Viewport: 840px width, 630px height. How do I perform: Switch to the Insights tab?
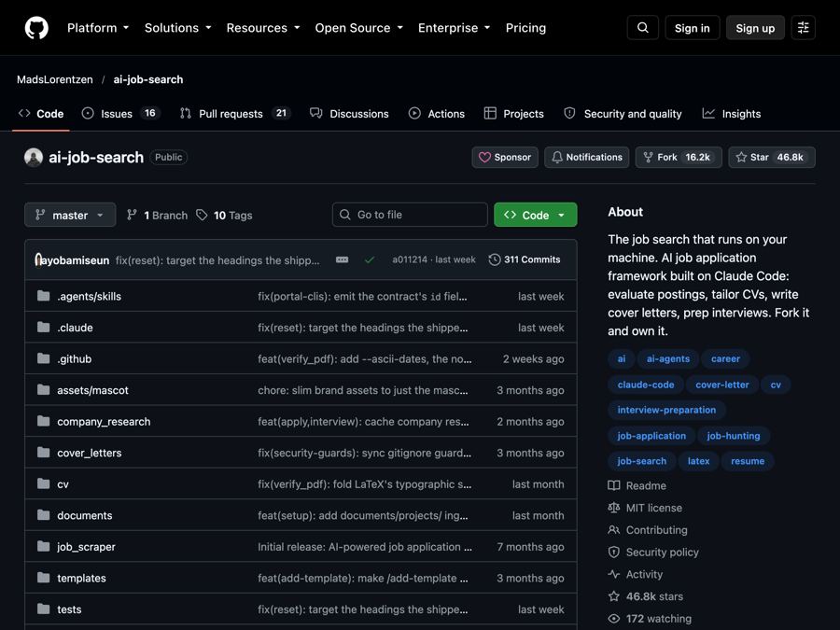pos(732,114)
